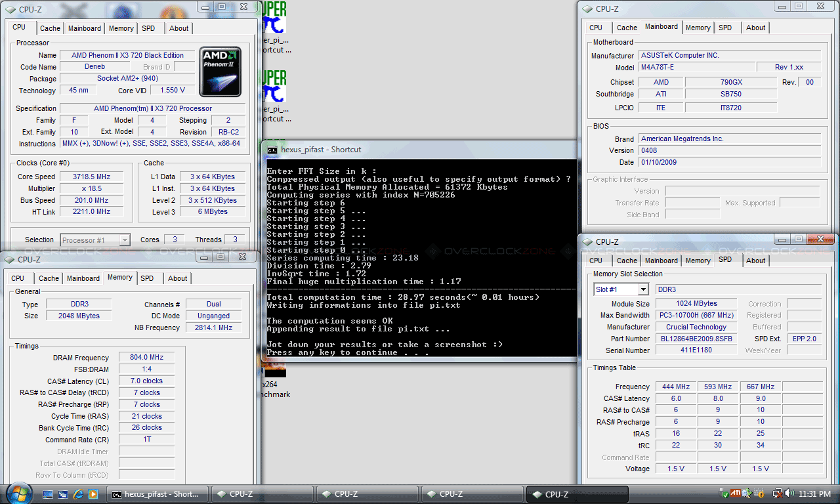This screenshot has width=840, height=504.
Task: Click CPU-Z title icon in Memory window
Action: tap(10, 260)
